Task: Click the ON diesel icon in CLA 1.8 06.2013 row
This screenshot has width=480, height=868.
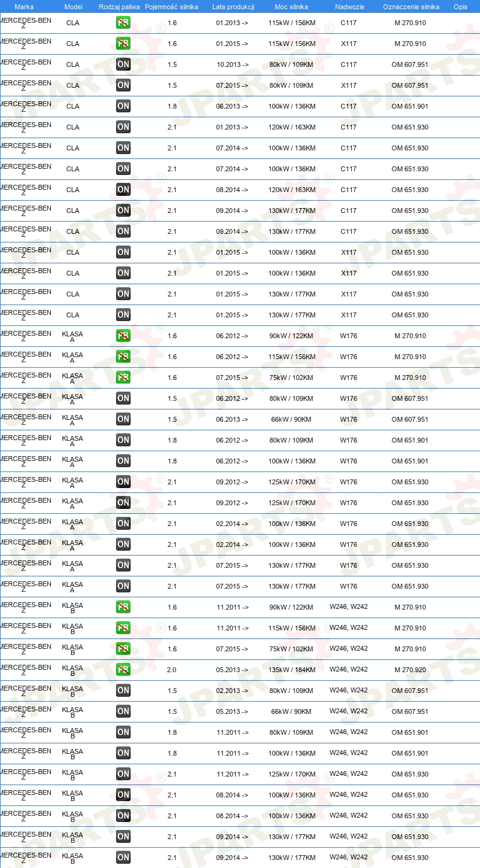Action: pyautogui.click(x=123, y=106)
